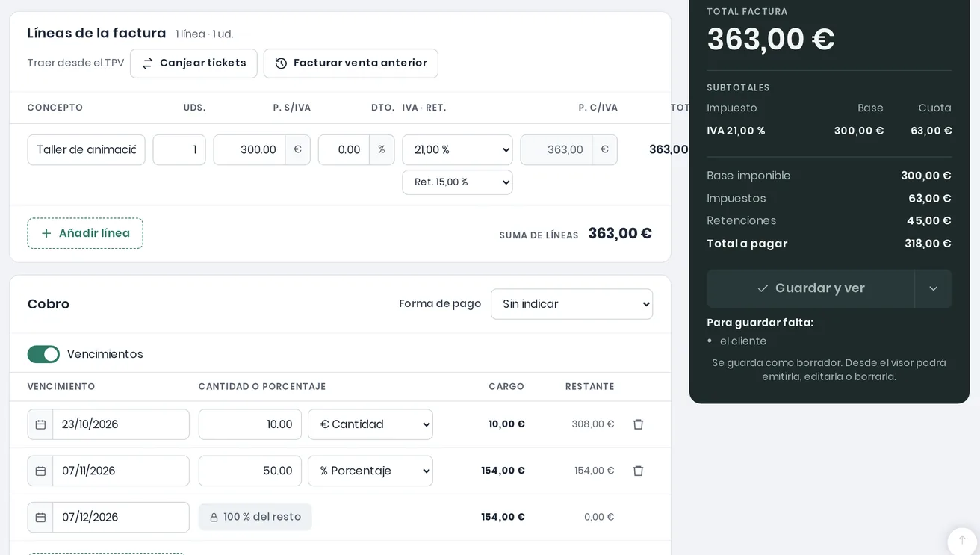Image resolution: width=980 pixels, height=555 pixels.
Task: Open the IVA 21,00 % dropdown
Action: 457,149
